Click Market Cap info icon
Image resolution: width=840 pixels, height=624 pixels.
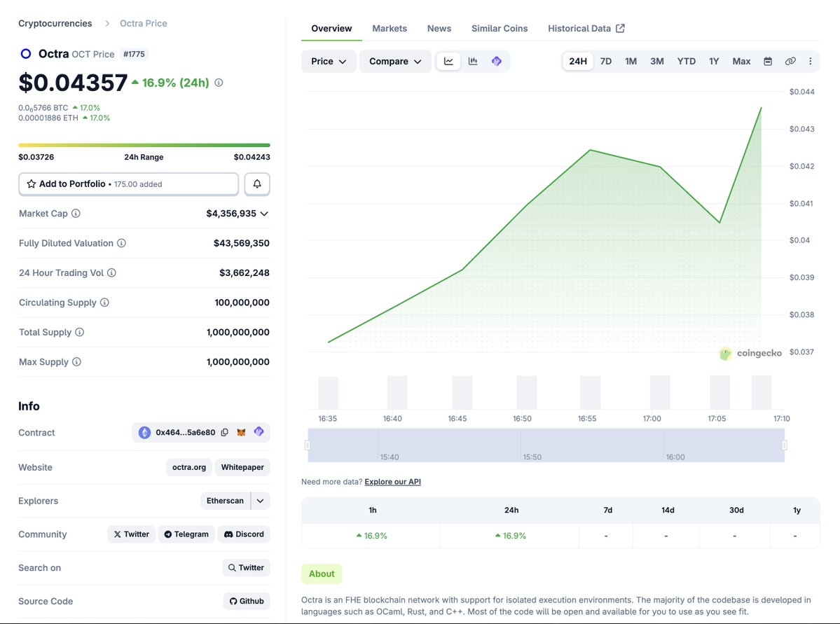click(x=76, y=213)
